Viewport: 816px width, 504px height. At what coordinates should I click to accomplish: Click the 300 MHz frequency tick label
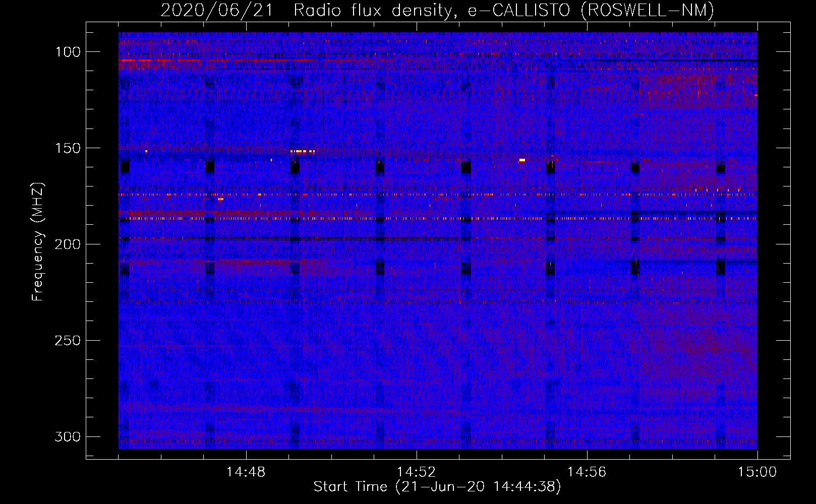pyautogui.click(x=68, y=436)
